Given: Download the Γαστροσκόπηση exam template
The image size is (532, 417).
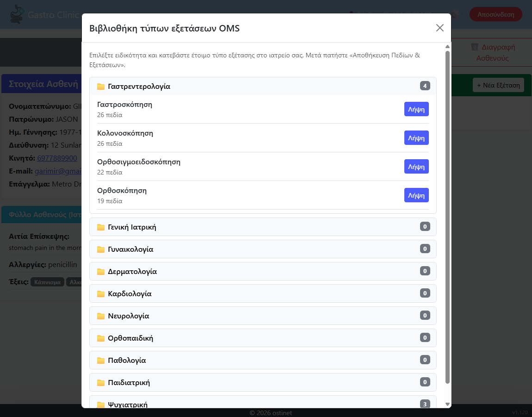Looking at the screenshot, I should pyautogui.click(x=416, y=109).
